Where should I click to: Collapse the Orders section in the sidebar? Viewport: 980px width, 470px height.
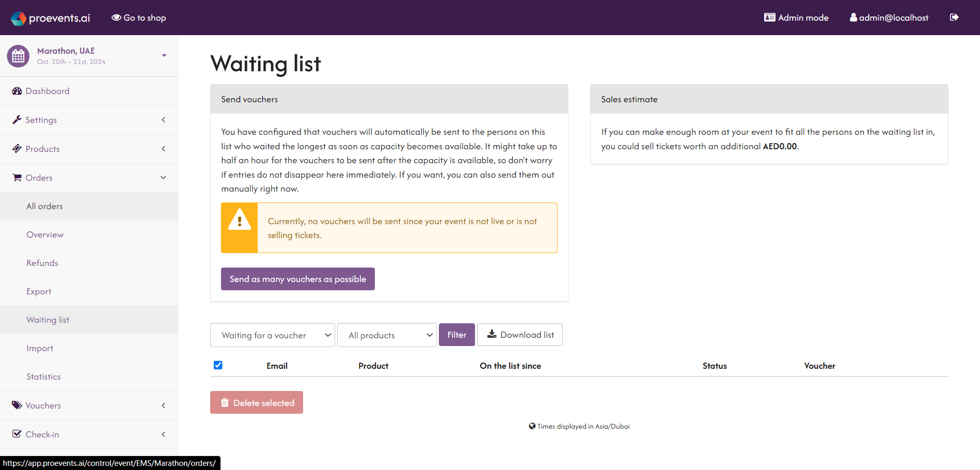[x=163, y=177]
